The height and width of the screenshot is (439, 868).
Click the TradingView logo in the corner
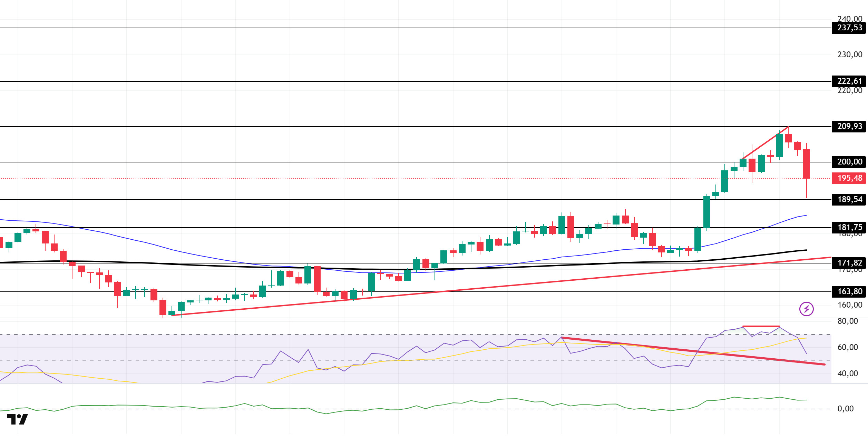pos(17,419)
